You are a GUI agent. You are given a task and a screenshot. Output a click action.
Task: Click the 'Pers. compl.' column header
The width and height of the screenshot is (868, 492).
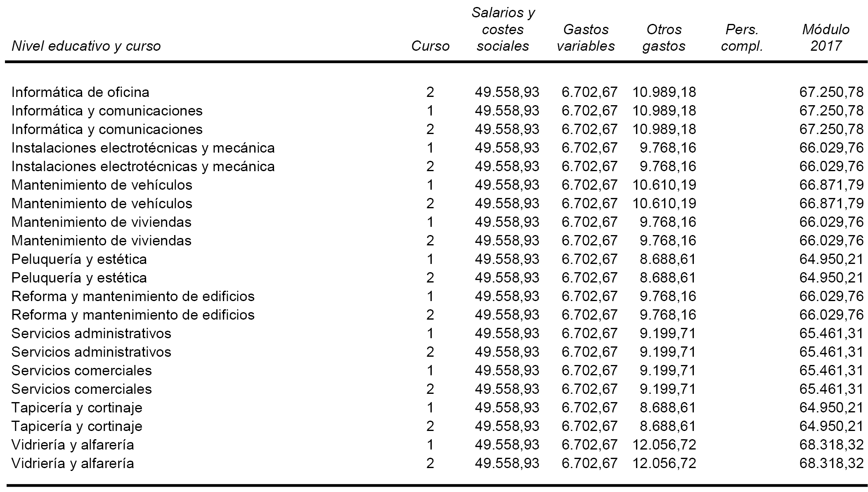click(x=742, y=38)
